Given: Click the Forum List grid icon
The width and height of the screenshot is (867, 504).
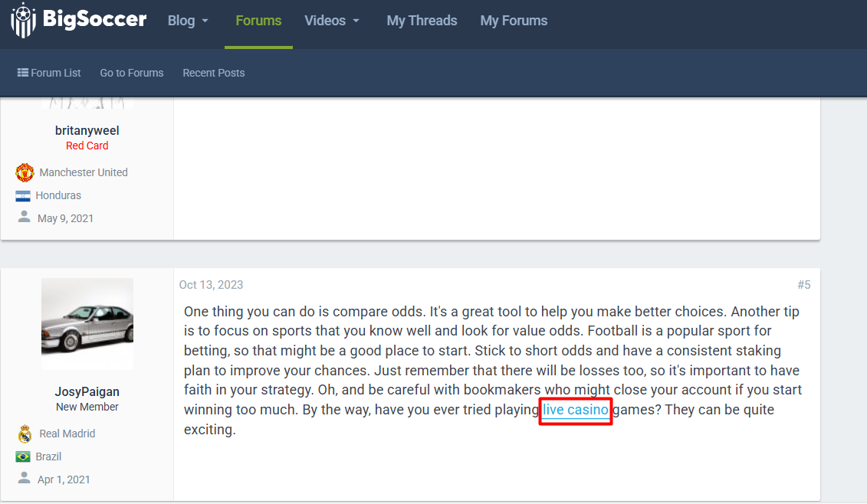Looking at the screenshot, I should point(23,73).
